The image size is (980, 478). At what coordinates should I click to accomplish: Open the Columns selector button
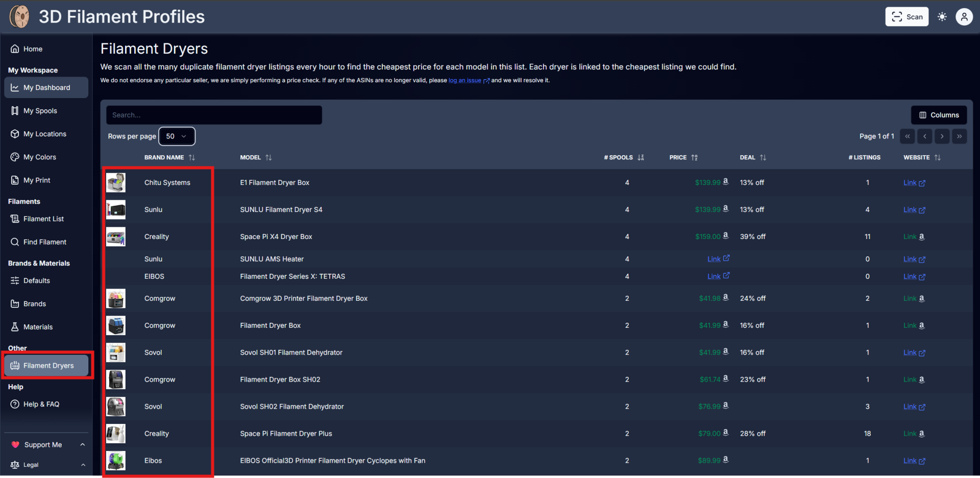[x=939, y=115]
